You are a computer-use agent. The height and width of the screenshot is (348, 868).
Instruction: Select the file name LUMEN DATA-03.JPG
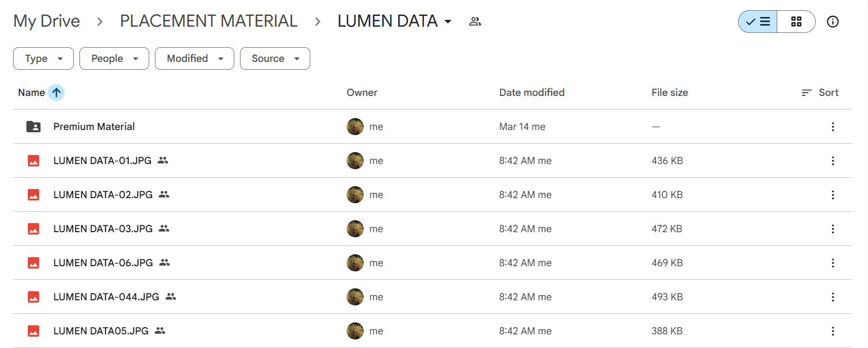coord(103,229)
